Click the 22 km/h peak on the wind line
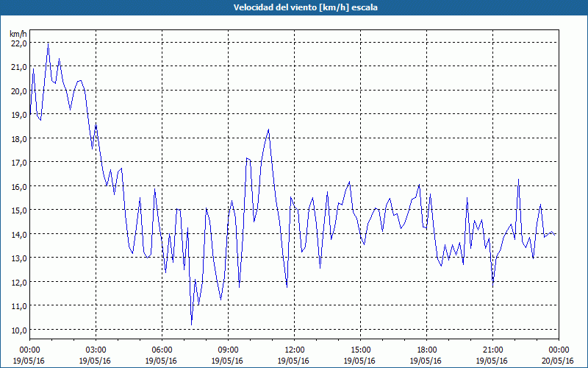 tap(48, 44)
